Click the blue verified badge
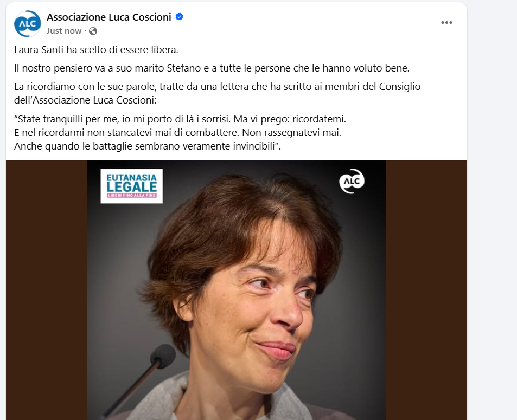Image resolution: width=517 pixels, height=420 pixels. (179, 17)
